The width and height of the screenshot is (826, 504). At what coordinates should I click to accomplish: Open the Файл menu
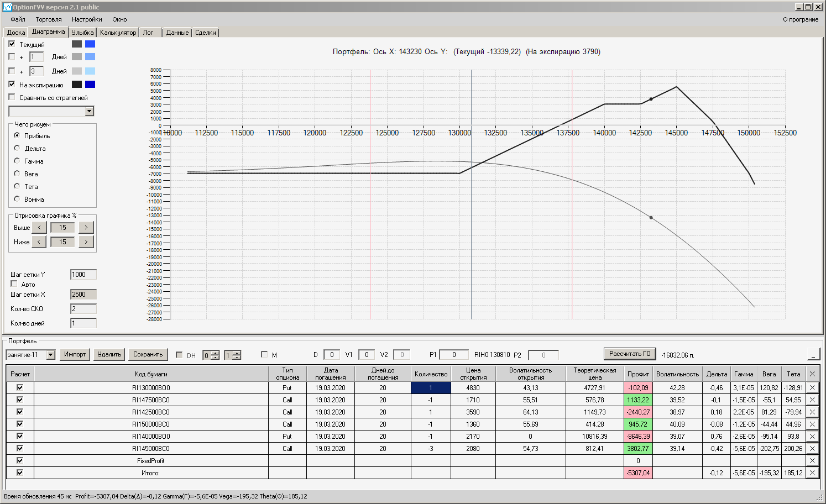(18, 19)
